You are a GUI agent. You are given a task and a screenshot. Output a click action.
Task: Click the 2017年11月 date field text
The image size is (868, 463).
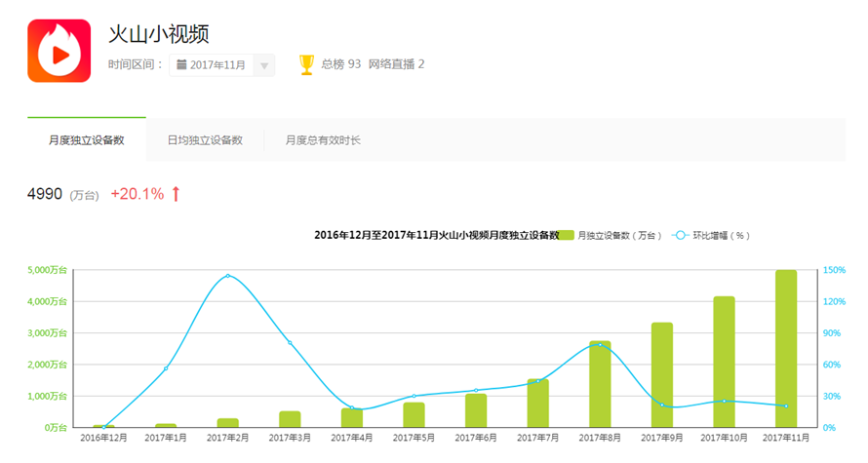[218, 65]
